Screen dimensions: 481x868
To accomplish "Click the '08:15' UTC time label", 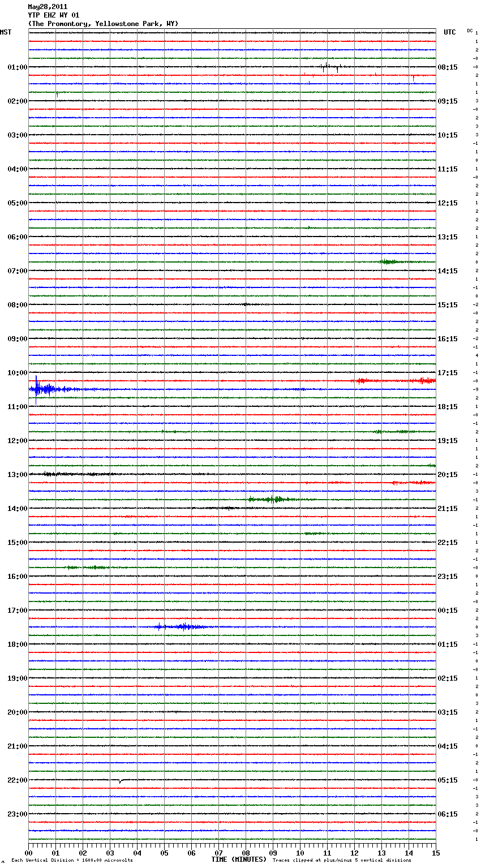I will pyautogui.click(x=448, y=67).
